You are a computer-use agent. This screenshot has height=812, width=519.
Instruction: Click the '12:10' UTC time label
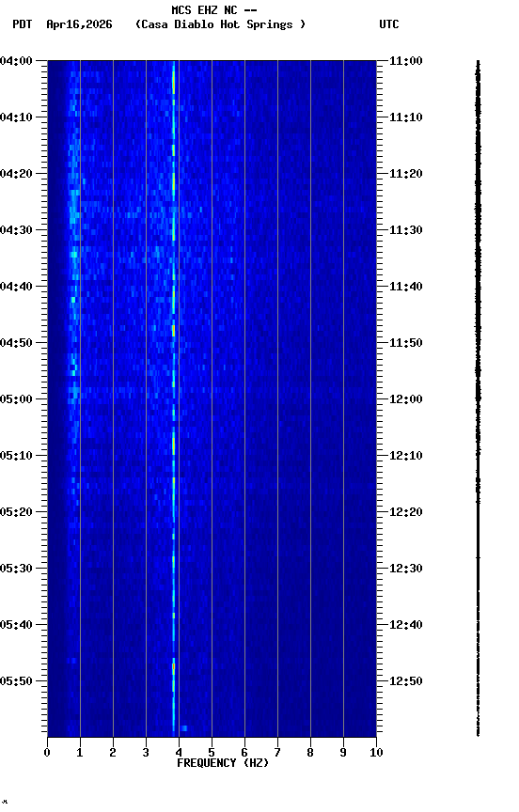pos(406,456)
